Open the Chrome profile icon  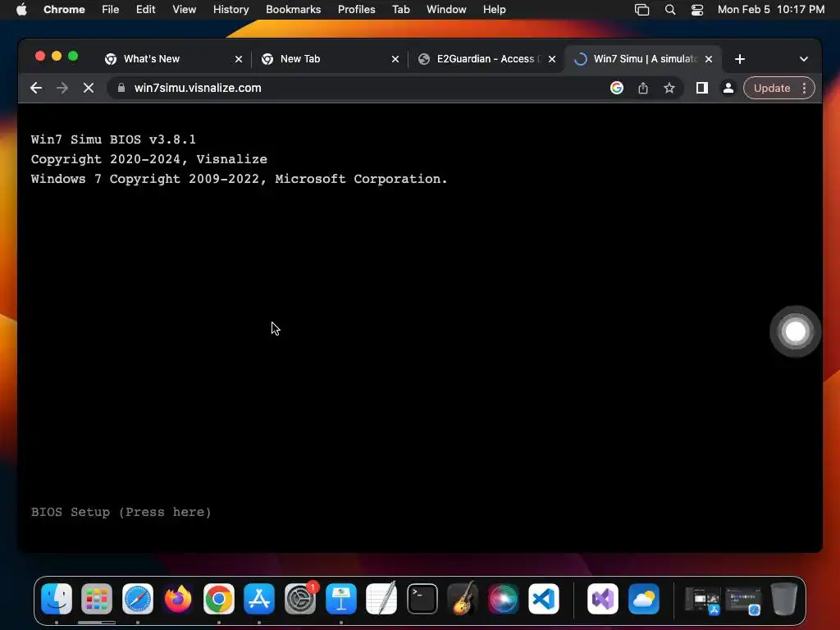point(728,88)
